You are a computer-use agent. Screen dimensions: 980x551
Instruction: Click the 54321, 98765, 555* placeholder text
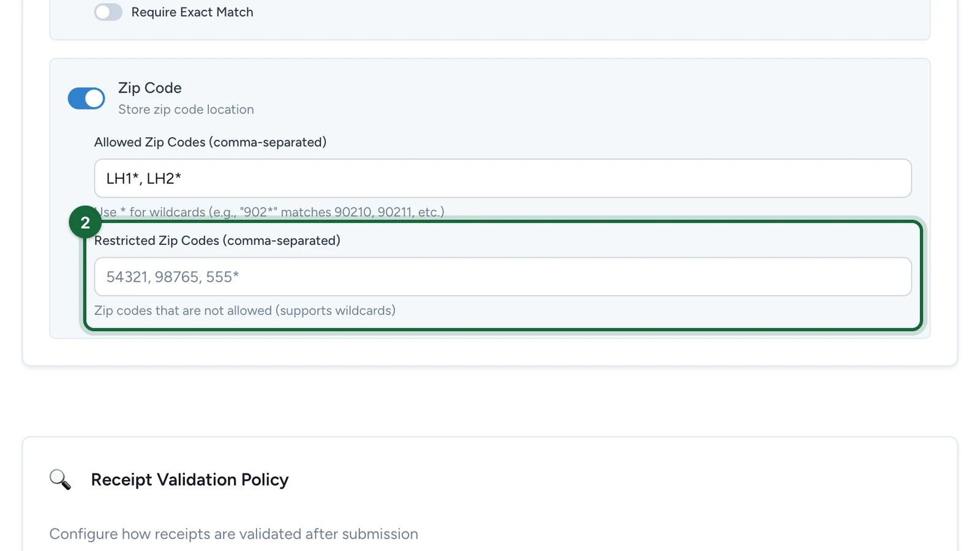point(173,277)
